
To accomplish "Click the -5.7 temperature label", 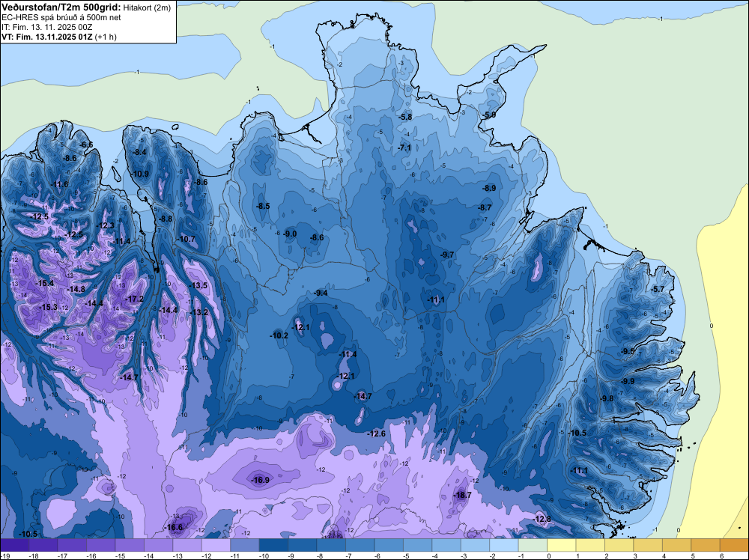I will click(x=658, y=289).
